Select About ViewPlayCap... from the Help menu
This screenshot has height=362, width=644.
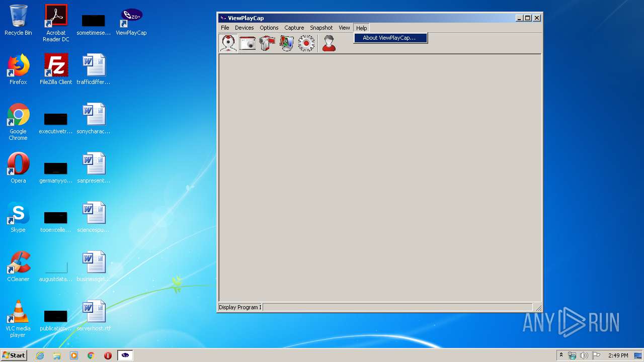(x=390, y=38)
